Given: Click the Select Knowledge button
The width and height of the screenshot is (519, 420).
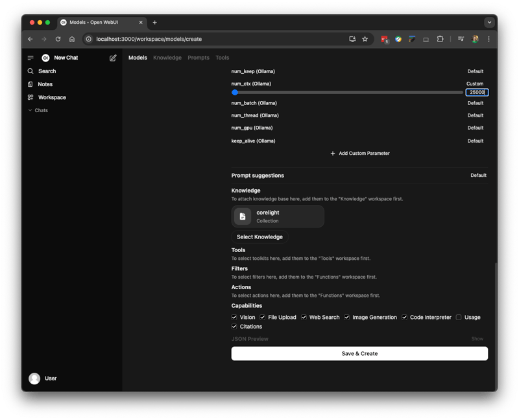Looking at the screenshot, I should (259, 237).
